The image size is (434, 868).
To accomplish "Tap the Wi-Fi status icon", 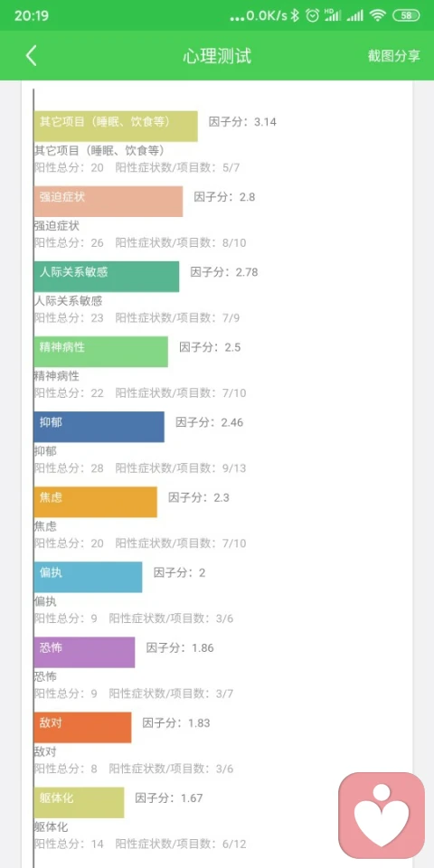I will (x=378, y=15).
